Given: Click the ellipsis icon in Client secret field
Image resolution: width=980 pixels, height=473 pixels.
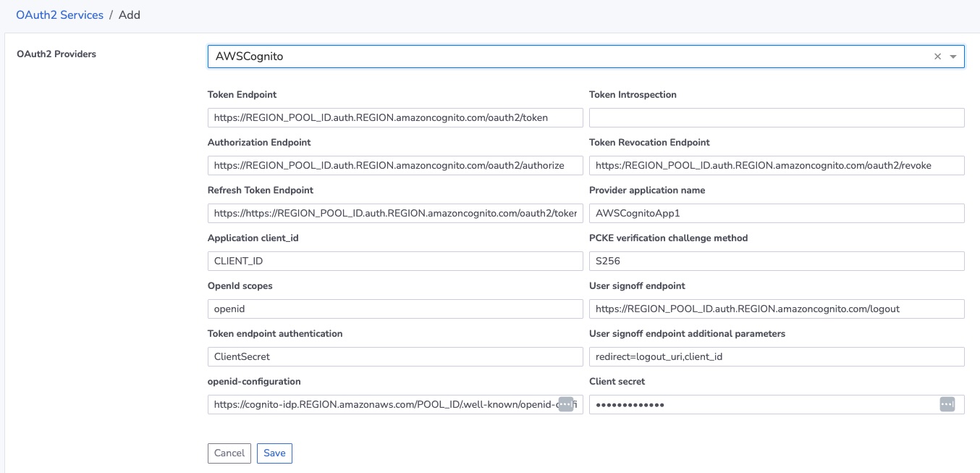Looking at the screenshot, I should coord(947,404).
